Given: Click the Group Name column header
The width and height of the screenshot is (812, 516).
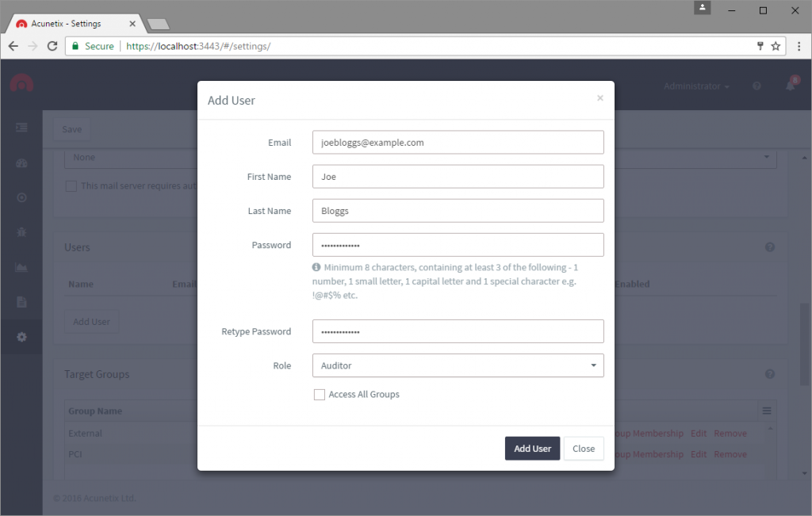Looking at the screenshot, I should [x=95, y=411].
